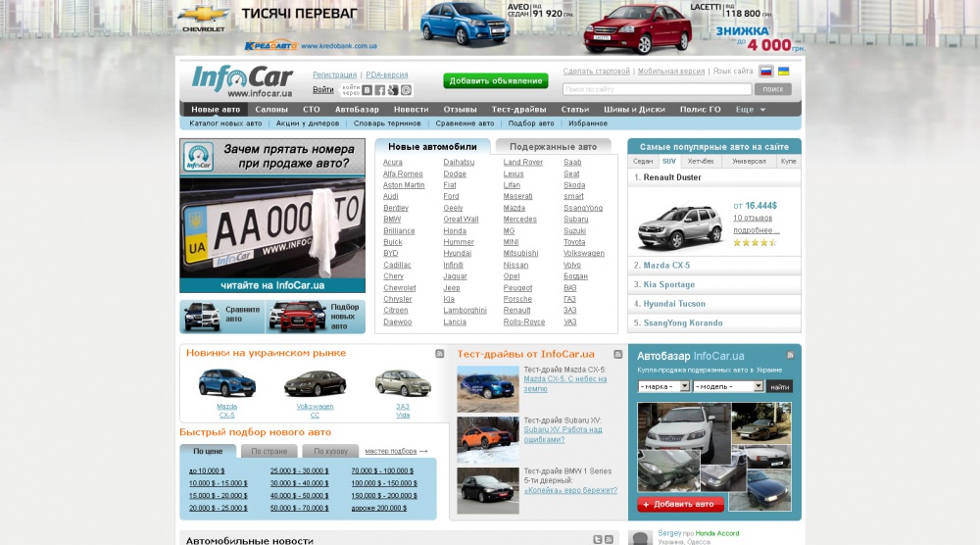Select Новые авто in main menu

216,110
